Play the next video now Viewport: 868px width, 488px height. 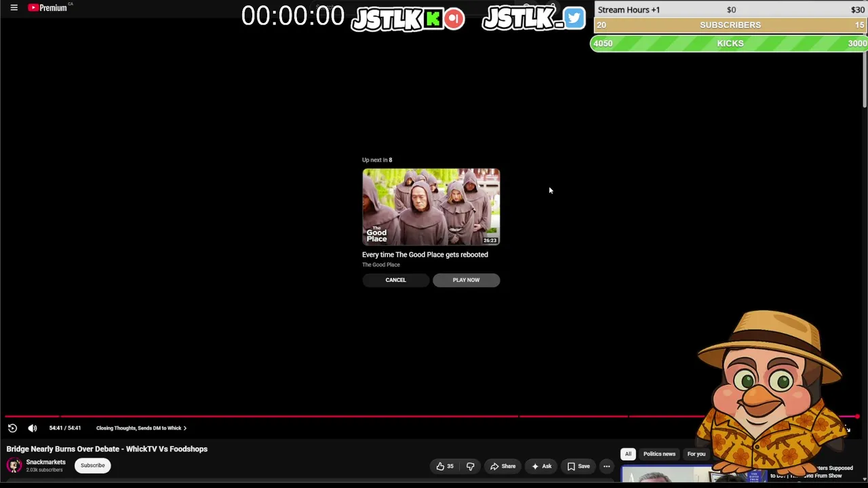[466, 280]
